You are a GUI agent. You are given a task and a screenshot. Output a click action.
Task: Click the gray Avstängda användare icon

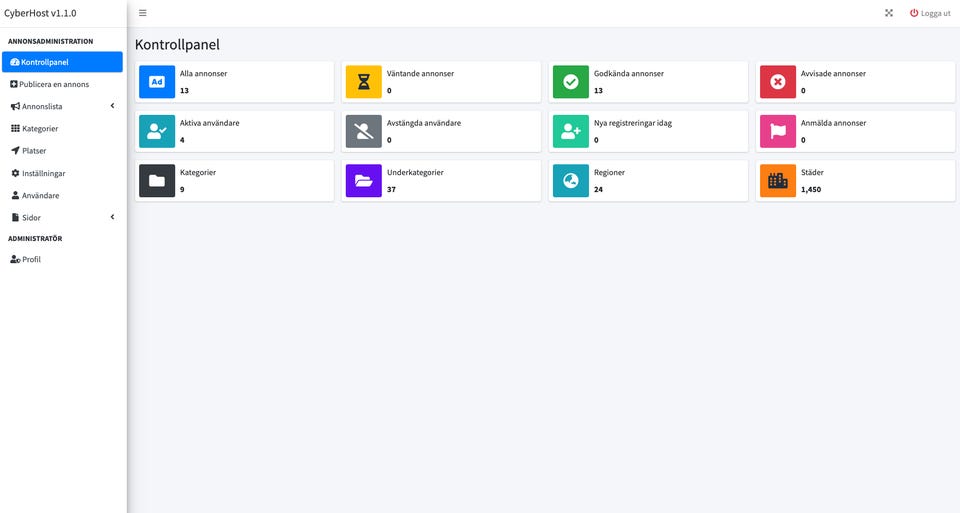point(364,131)
